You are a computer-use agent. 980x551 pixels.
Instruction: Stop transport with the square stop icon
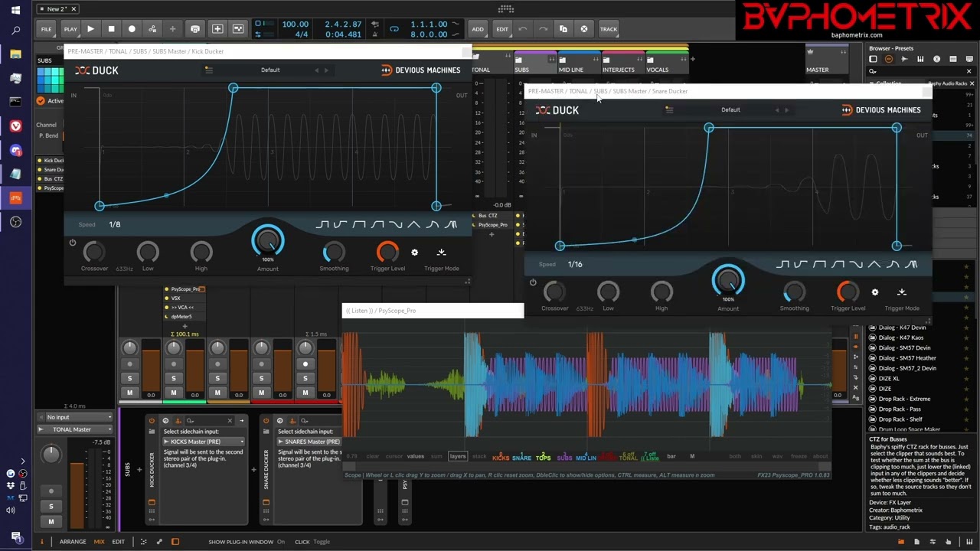click(111, 29)
